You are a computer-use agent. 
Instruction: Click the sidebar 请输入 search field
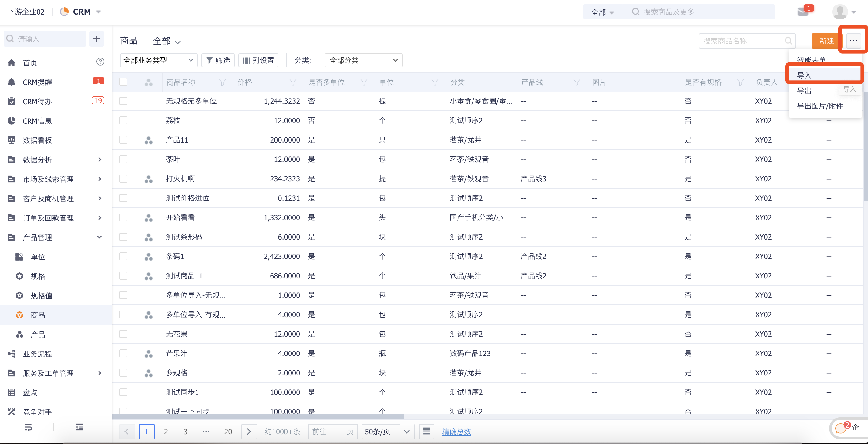pos(45,39)
